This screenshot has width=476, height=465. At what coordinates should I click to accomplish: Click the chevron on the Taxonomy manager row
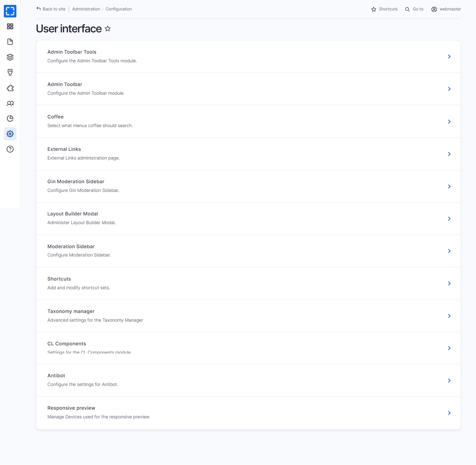point(449,316)
